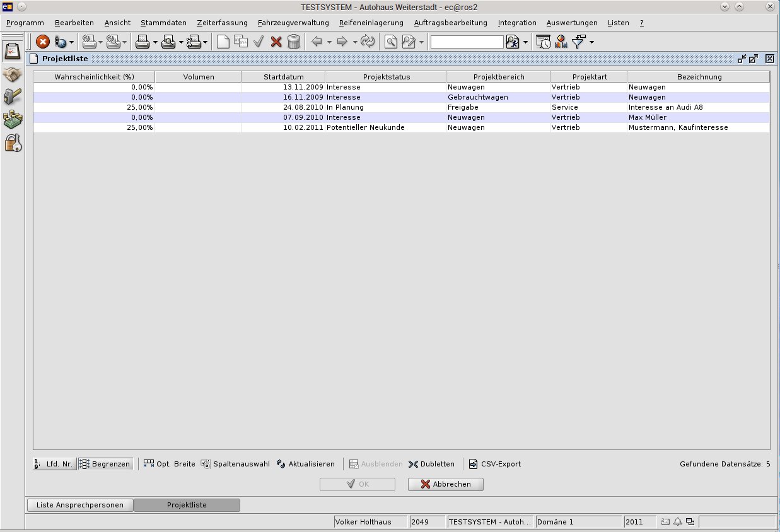Screen dimensions: 780x532
Task: Click the handshake icon in the left sidebar
Action: pos(13,74)
